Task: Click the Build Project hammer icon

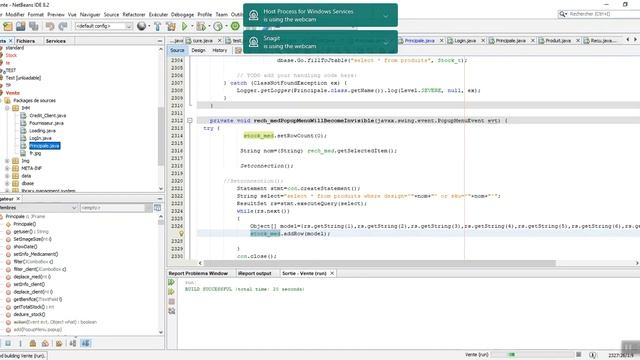Action: tap(158, 26)
